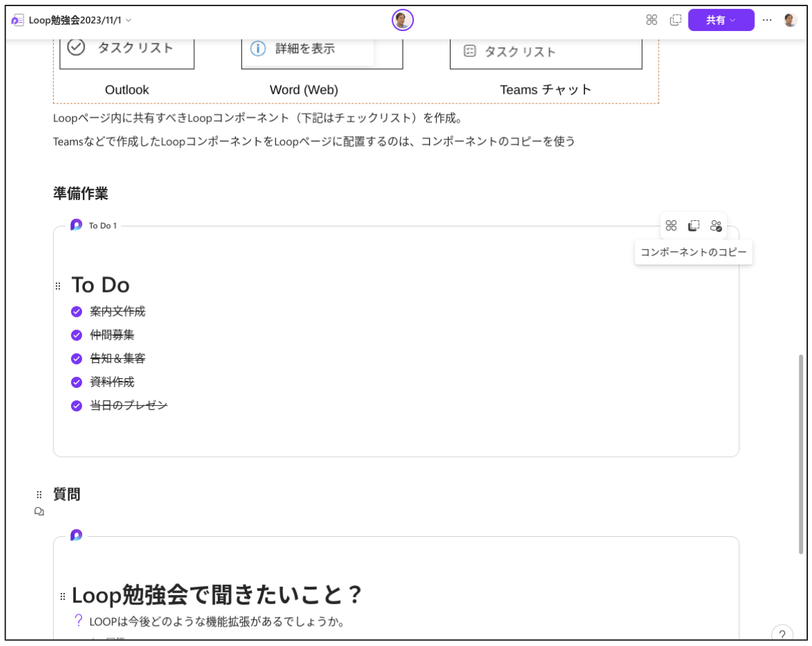The image size is (812, 646).
Task: Click drag handle beside Loop勉強会で聞きたいこと
Action: click(x=63, y=596)
